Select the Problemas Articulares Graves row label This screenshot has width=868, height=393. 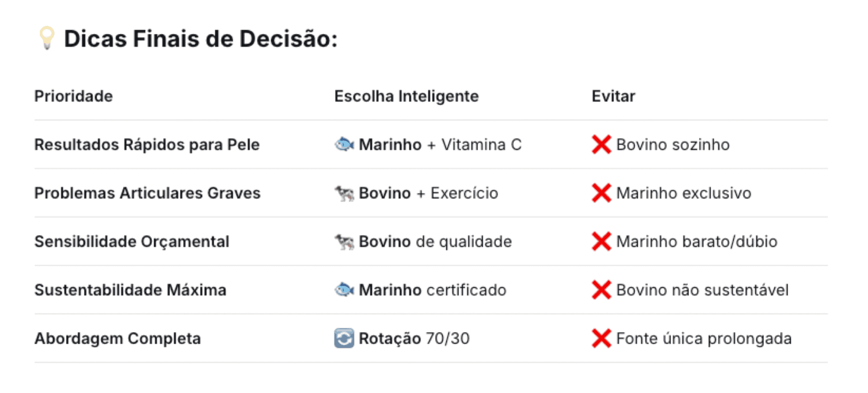(147, 193)
